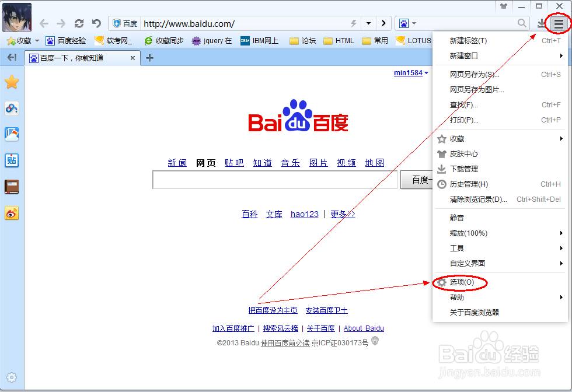Image resolution: width=572 pixels, height=392 pixels.
Task: Close the 百度一下 tab
Action: [133, 58]
